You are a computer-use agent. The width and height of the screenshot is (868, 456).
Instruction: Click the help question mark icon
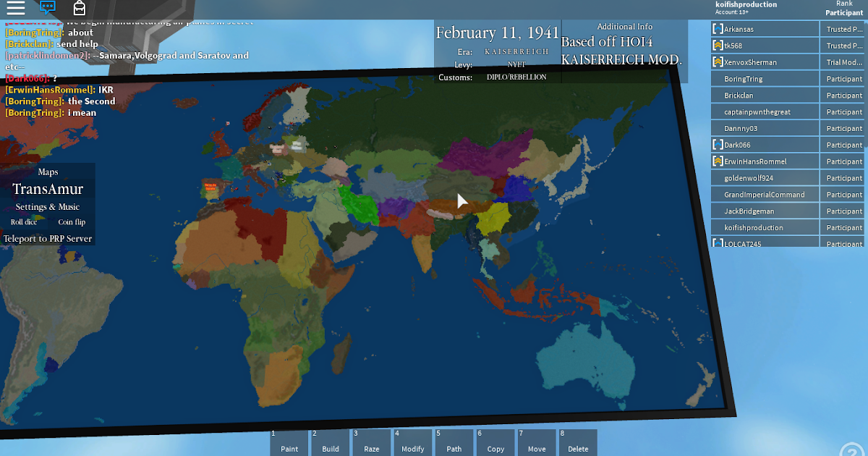(x=852, y=450)
